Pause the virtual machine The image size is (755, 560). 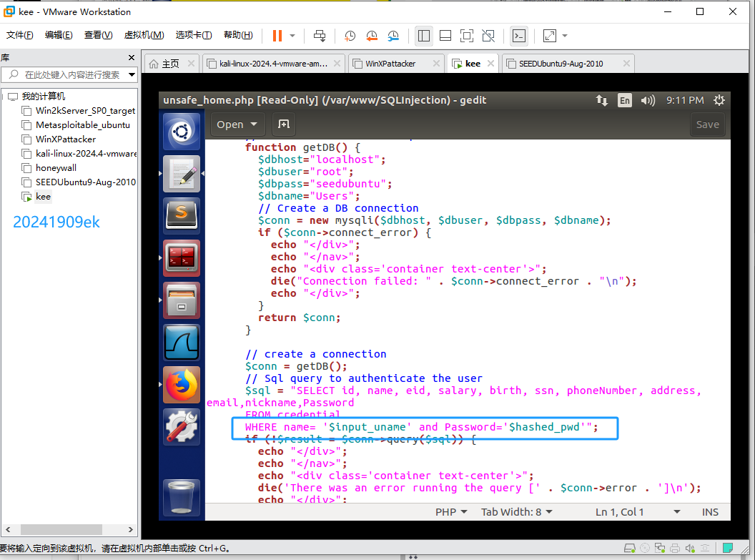(277, 36)
